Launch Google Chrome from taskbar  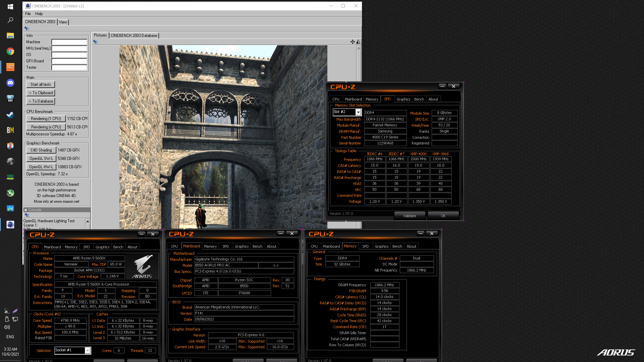point(10,51)
